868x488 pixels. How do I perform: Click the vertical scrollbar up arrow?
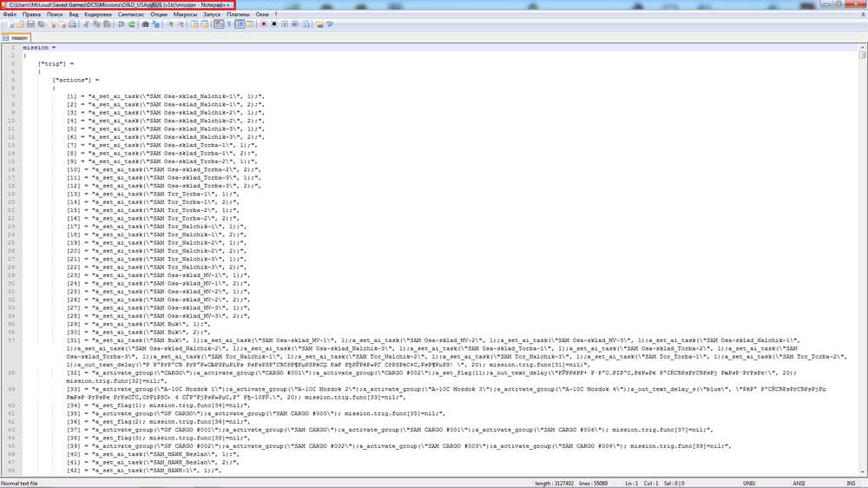pos(863,47)
